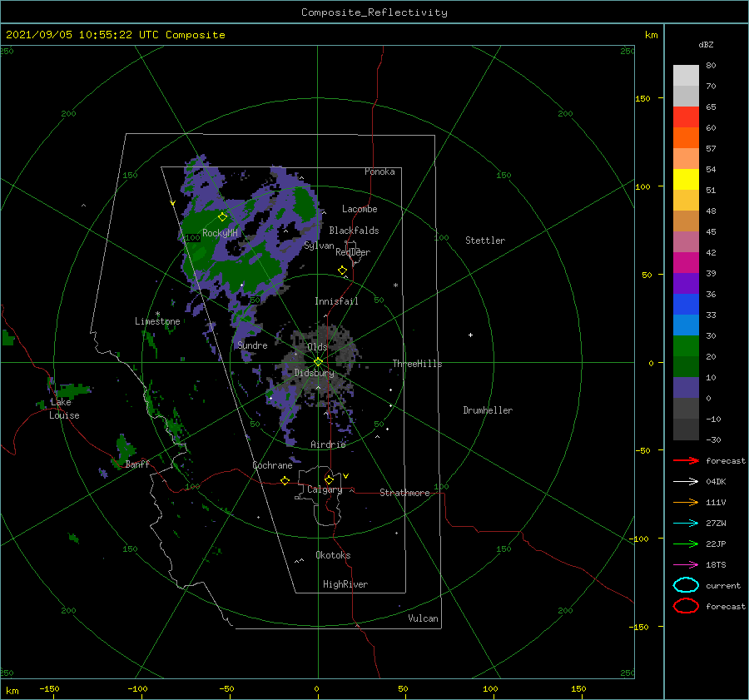Select the orange 111V arrow legend symbol
The image size is (749, 700).
tap(686, 502)
